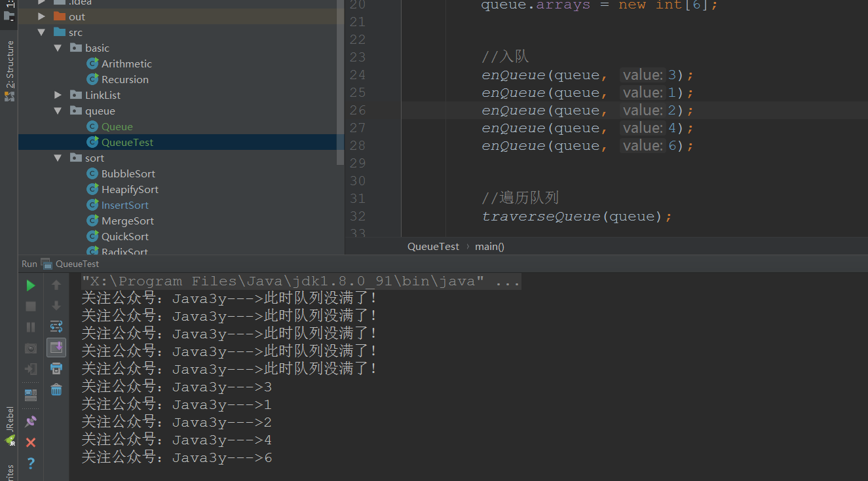Click line number 24 in the gutter
Image resolution: width=868 pixels, height=481 pixels.
coord(358,75)
